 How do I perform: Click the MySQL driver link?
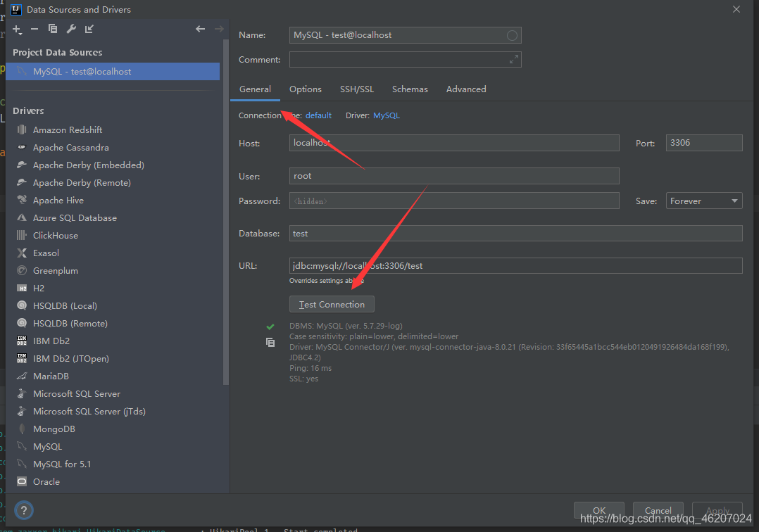(x=387, y=115)
